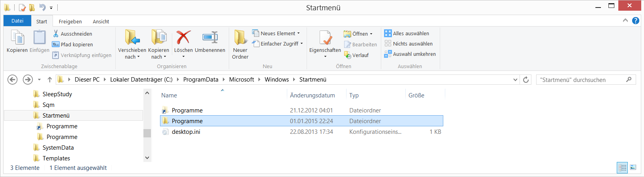Open the Ansicht ribbon tab
The height and width of the screenshot is (177, 644).
(x=101, y=21)
